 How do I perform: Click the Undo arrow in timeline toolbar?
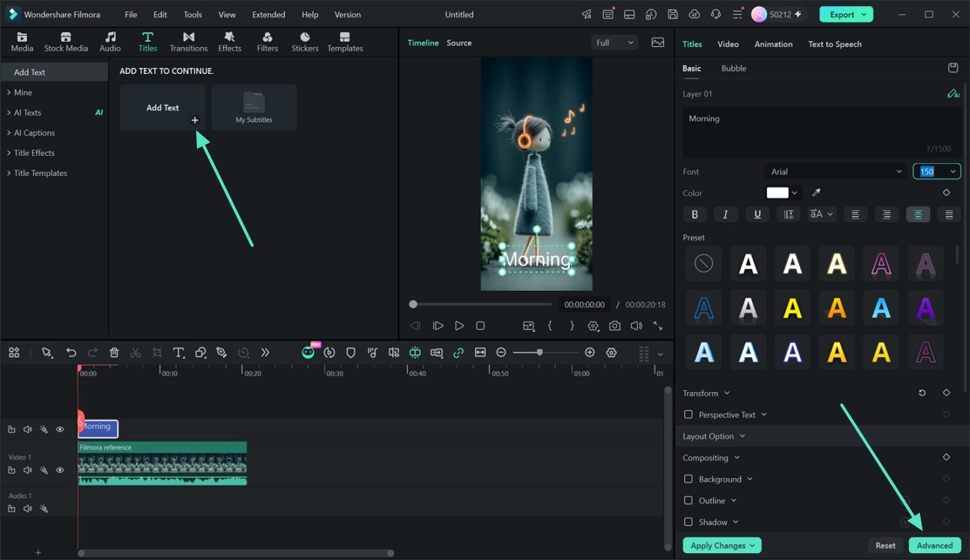click(x=71, y=353)
